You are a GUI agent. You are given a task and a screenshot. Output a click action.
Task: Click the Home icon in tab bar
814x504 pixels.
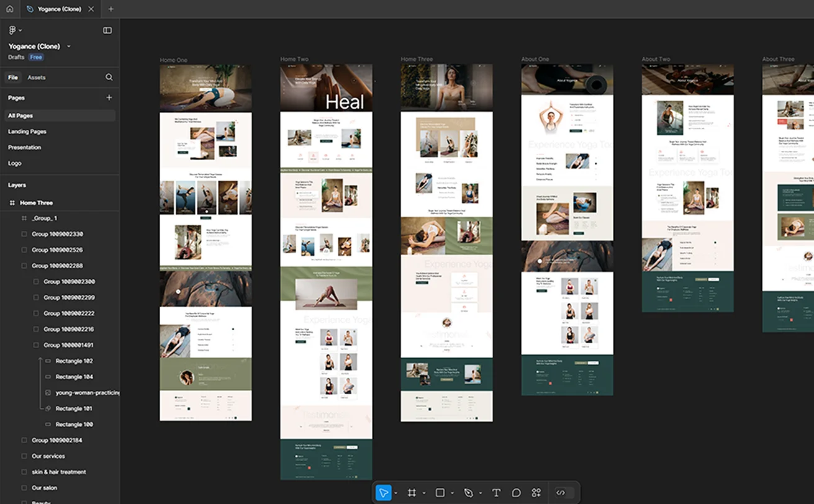point(9,9)
